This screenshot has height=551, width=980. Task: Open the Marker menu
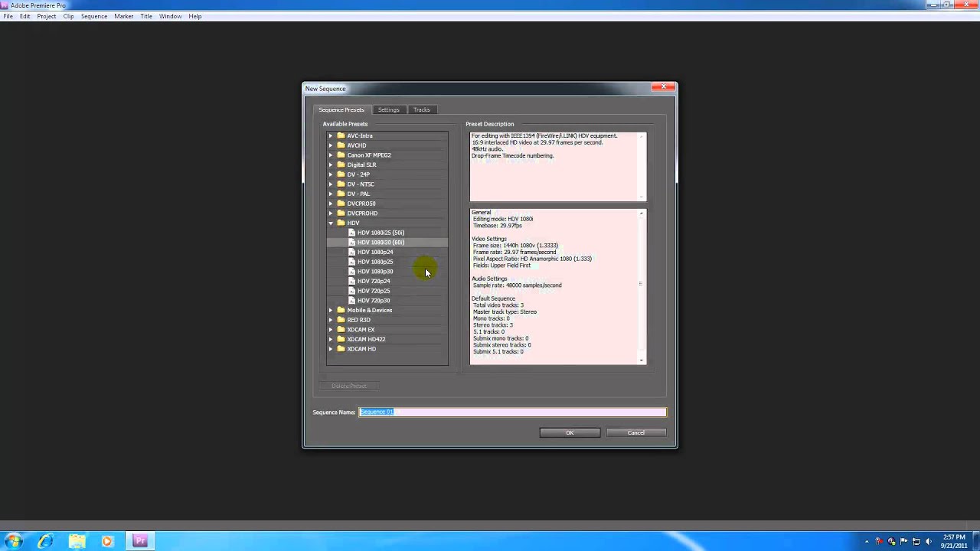[124, 16]
